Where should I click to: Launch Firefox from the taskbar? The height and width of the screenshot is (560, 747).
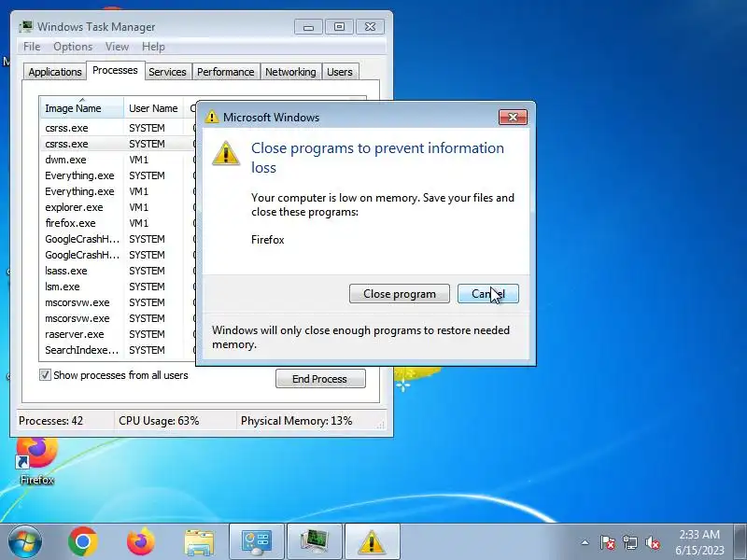coord(141,541)
